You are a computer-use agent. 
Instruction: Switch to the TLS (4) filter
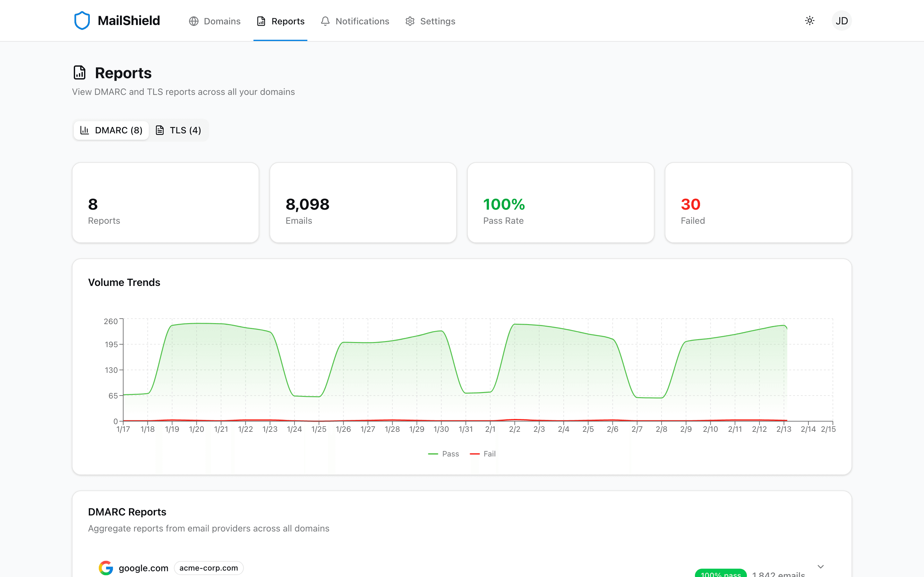pos(179,130)
